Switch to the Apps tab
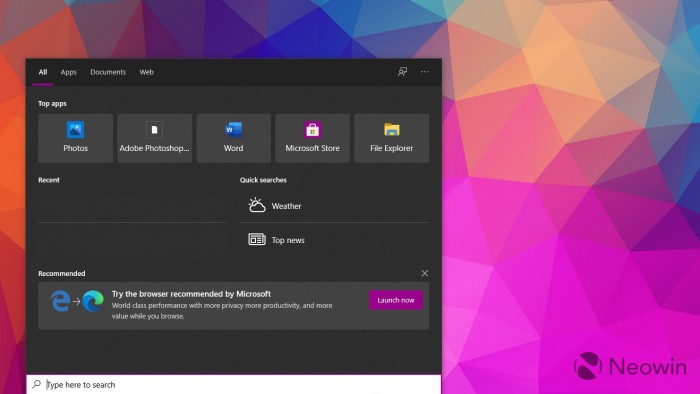 pos(68,72)
